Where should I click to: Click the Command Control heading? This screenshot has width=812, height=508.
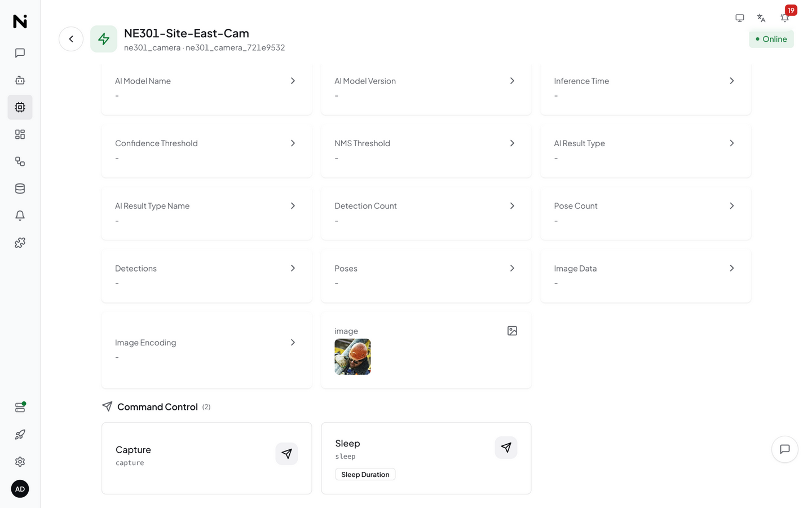(157, 407)
